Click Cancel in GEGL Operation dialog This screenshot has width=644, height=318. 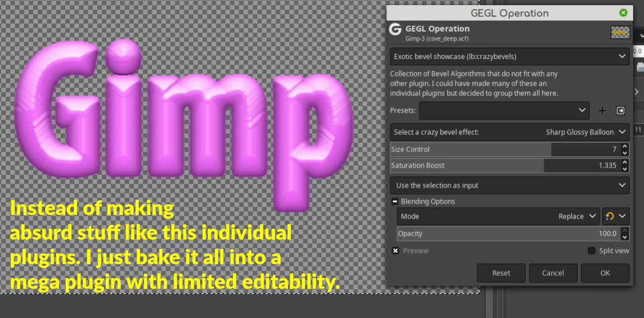point(553,273)
